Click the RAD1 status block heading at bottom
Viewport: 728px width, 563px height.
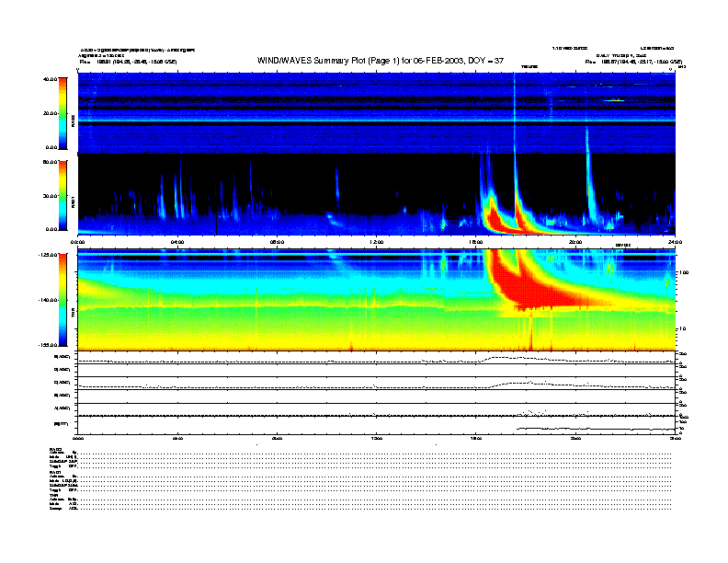click(53, 472)
